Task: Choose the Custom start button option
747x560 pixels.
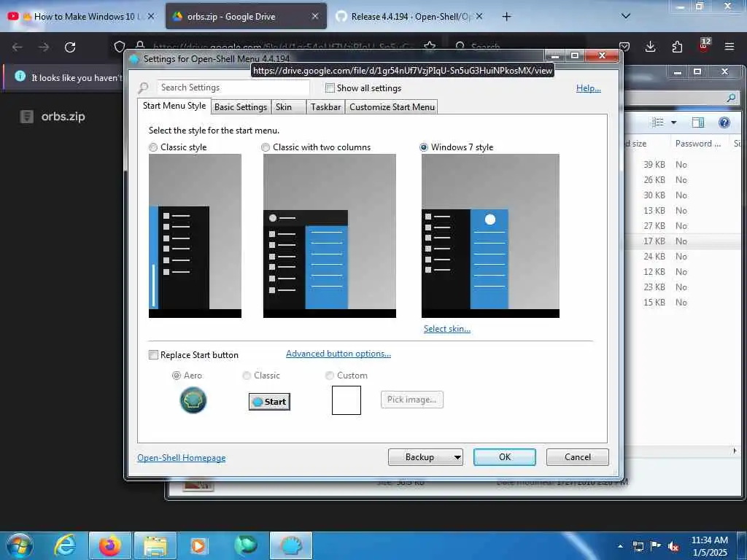Action: (x=329, y=376)
